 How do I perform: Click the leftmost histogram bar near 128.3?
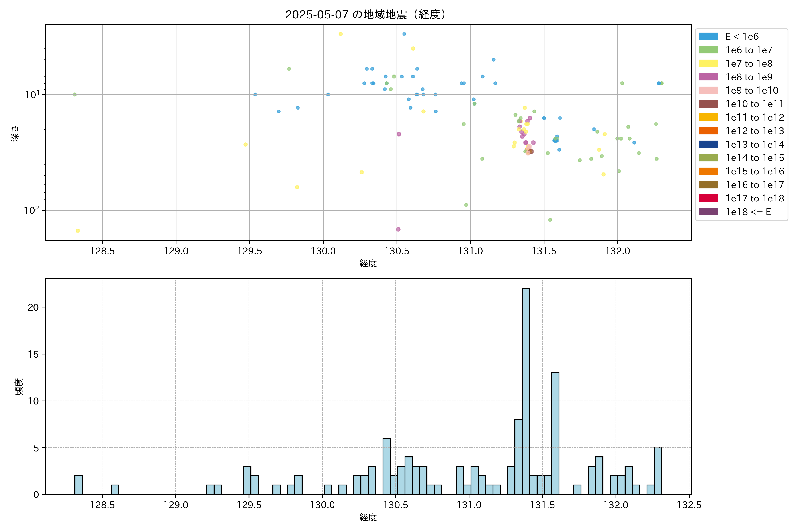click(78, 485)
